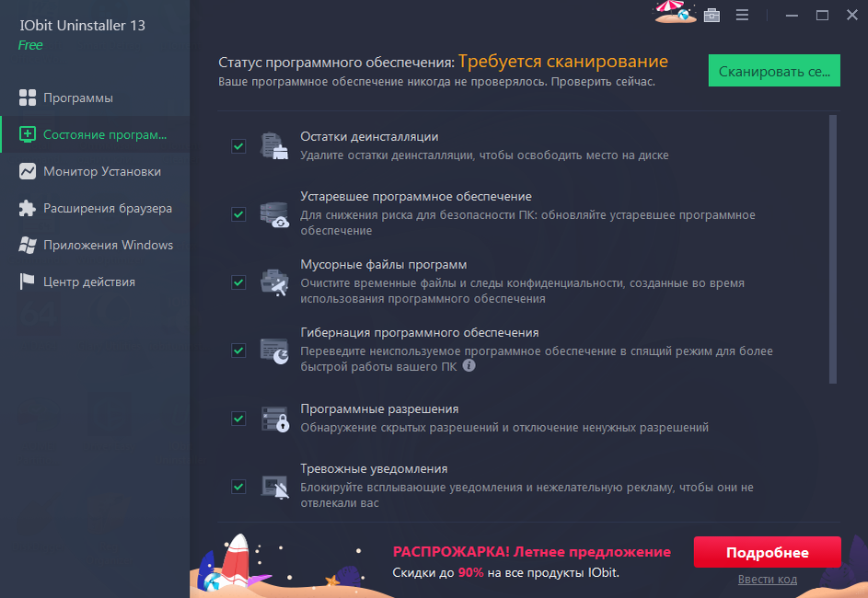Viewport: 868px width, 598px height.
Task: Click the Состояние программ monitor icon
Action: click(x=27, y=134)
